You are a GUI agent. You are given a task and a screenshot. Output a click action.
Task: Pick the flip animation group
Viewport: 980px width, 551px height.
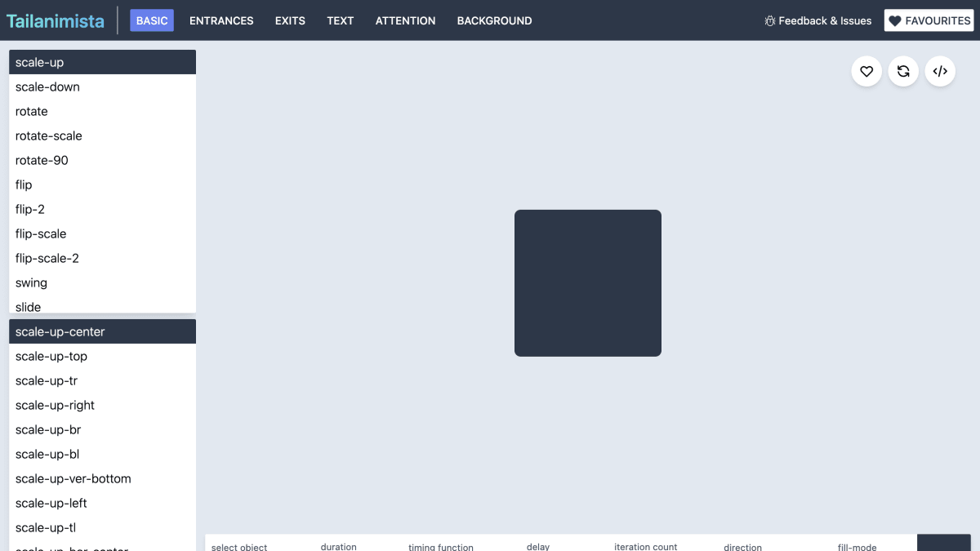click(x=102, y=184)
